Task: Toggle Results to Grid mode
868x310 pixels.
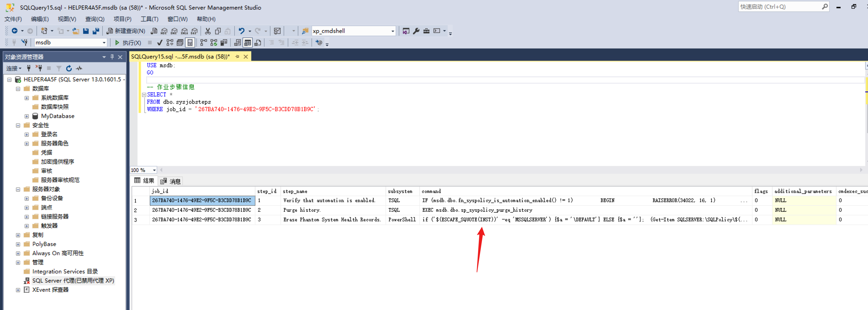Action: (x=248, y=43)
